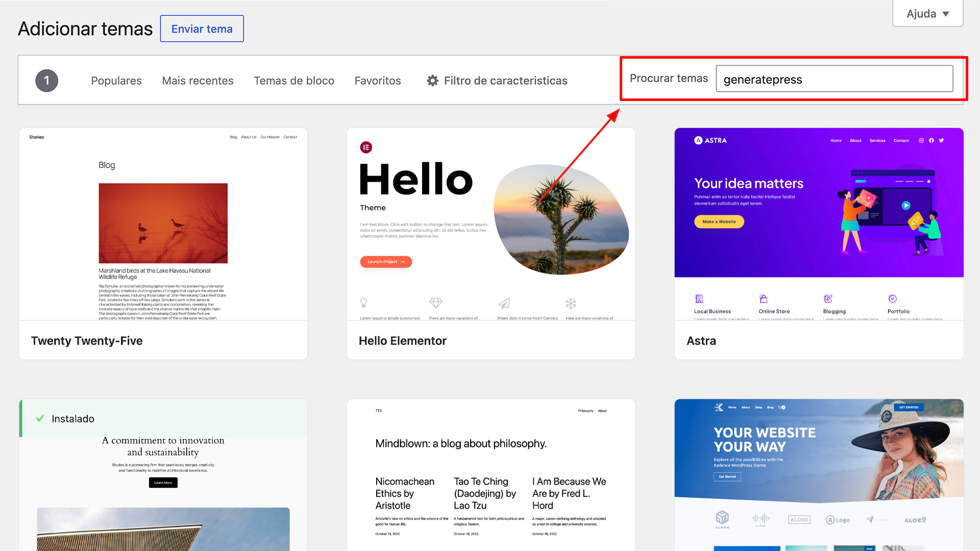Click the Astra theme name label

tap(701, 341)
